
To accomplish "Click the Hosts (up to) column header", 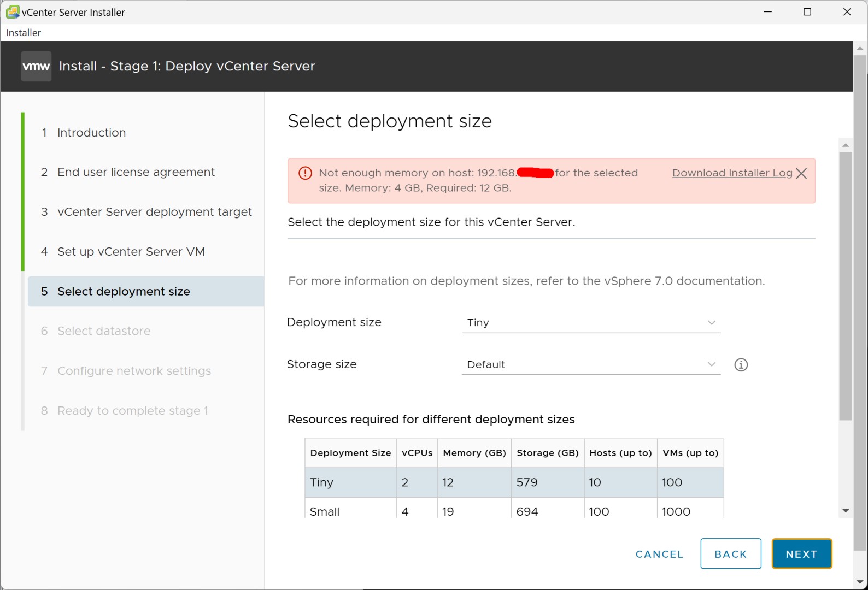I will click(x=621, y=453).
